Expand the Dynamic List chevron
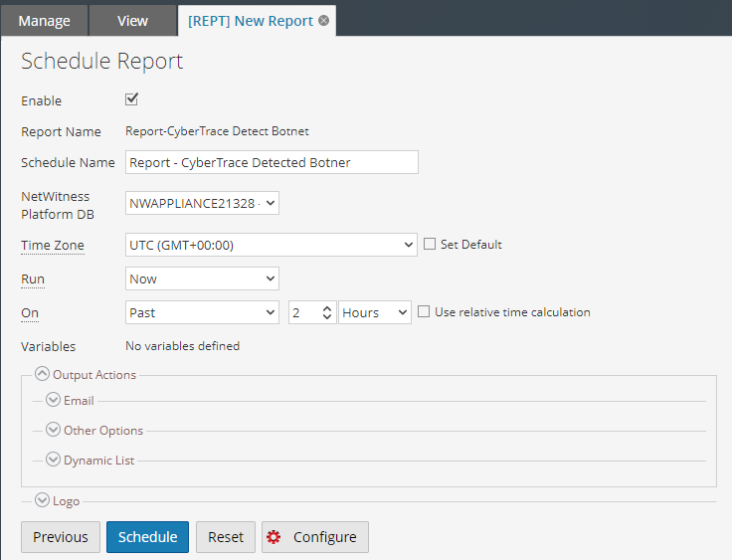Screen dimensions: 732x560 pyautogui.click(x=53, y=461)
